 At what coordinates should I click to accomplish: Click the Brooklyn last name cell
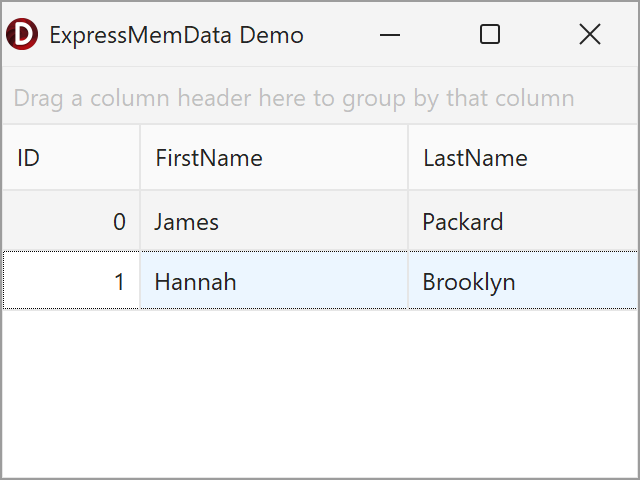(522, 282)
